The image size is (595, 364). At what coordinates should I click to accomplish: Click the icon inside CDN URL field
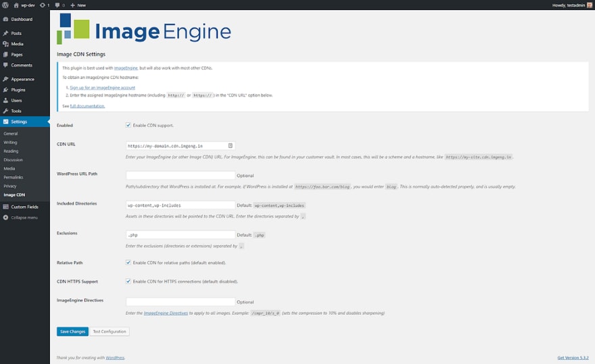(231, 146)
